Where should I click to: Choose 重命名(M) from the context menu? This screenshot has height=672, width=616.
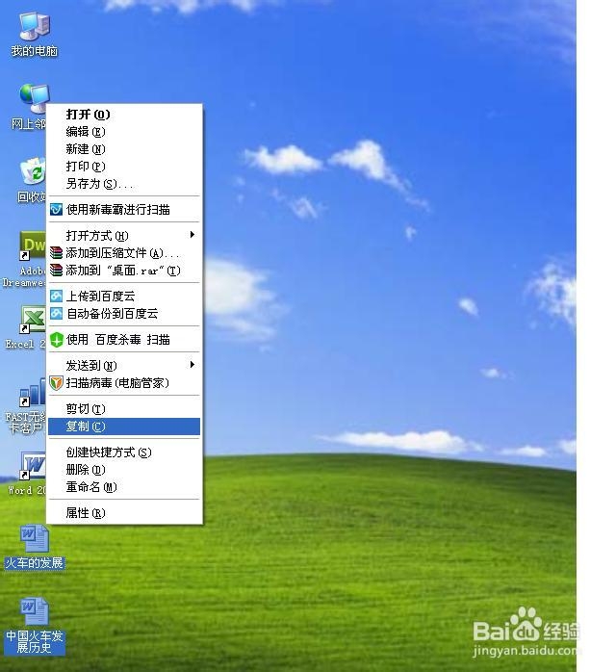124,487
